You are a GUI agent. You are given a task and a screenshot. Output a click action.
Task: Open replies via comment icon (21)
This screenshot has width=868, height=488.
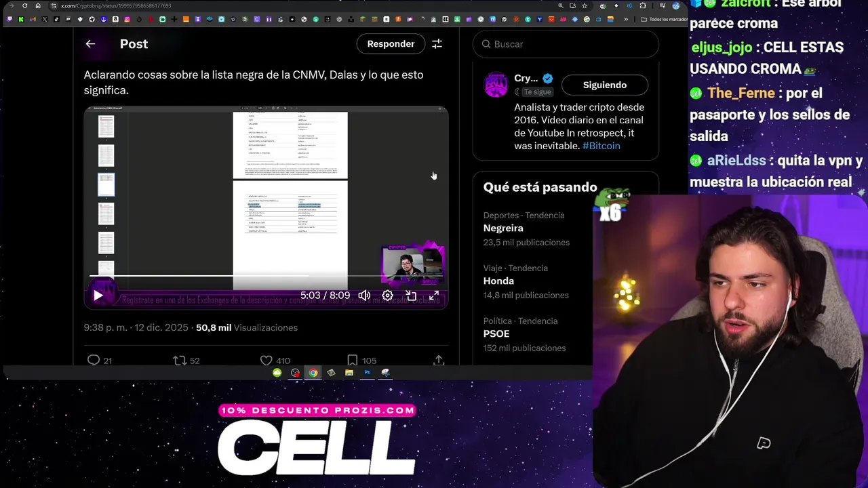coord(99,360)
